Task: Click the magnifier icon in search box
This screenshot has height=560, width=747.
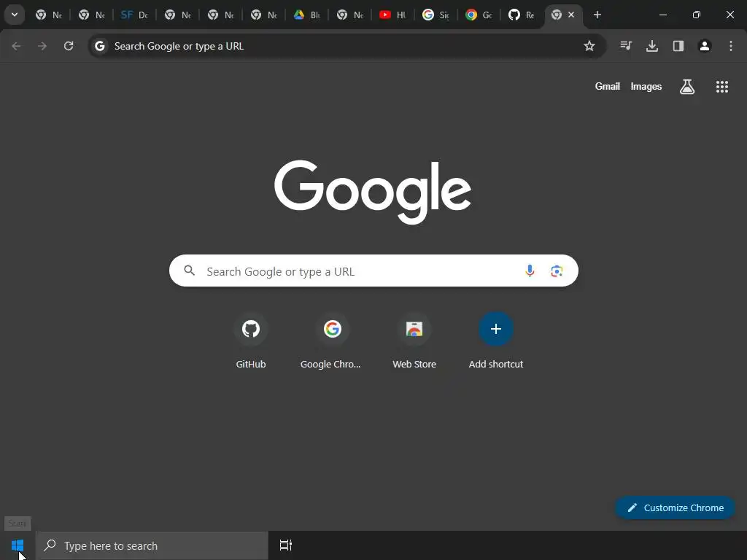Action: pos(190,271)
